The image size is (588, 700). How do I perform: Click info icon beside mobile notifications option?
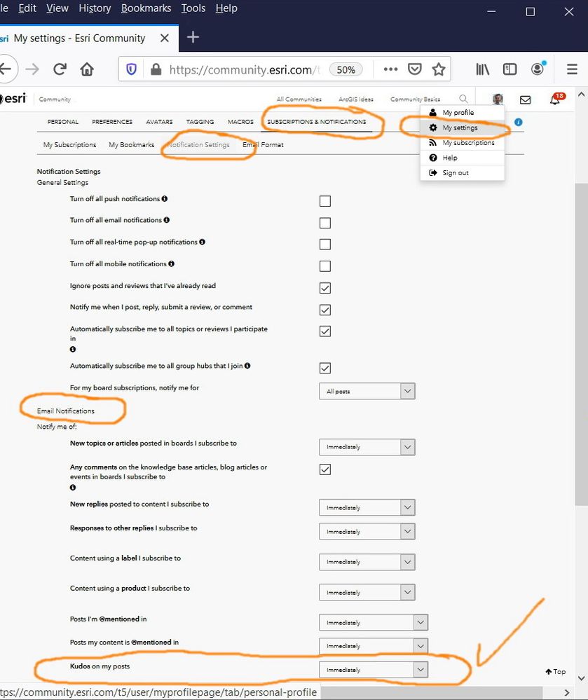172,264
